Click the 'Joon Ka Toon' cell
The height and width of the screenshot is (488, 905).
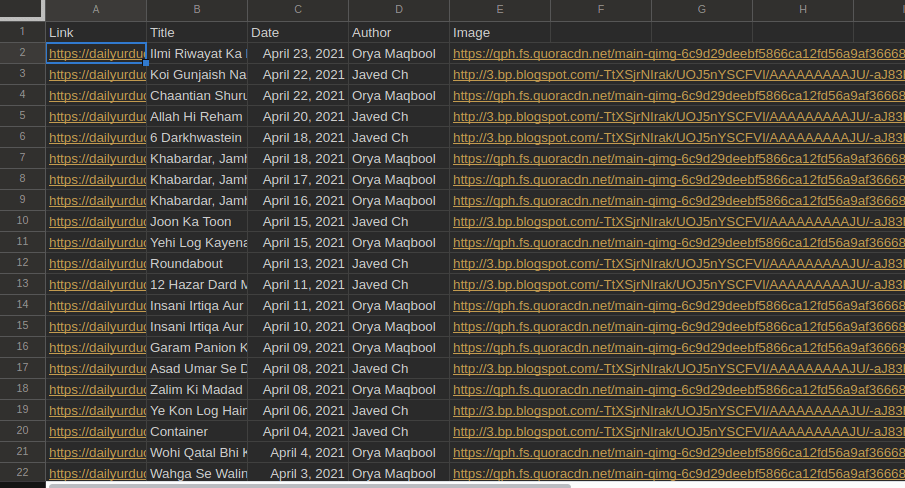[x=197, y=222]
